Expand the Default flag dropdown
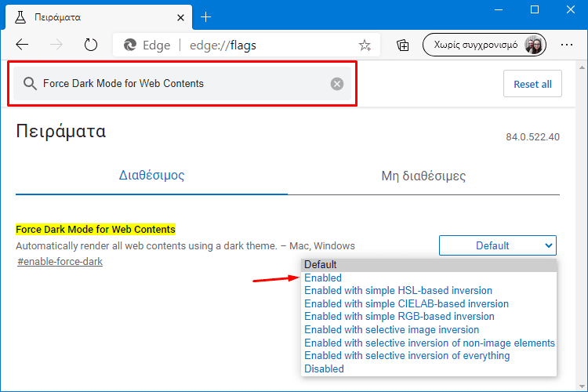Image resolution: width=588 pixels, height=392 pixels. pos(498,245)
